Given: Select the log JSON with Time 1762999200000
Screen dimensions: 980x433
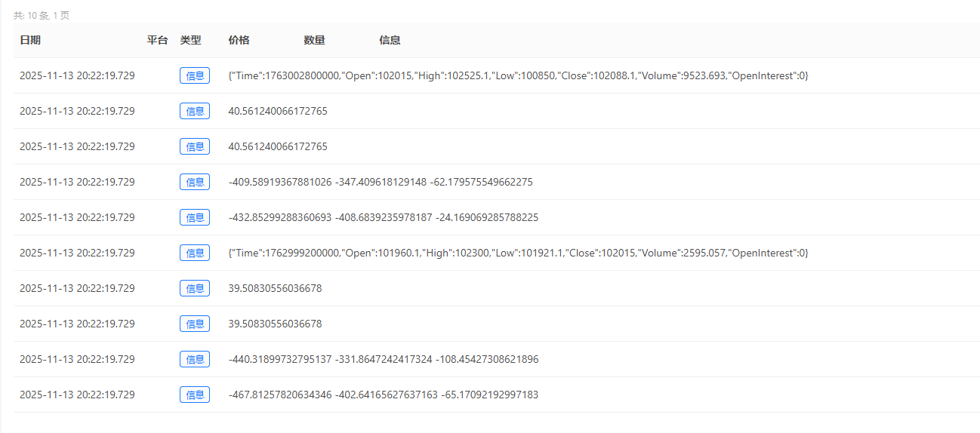Looking at the screenshot, I should coord(518,253).
